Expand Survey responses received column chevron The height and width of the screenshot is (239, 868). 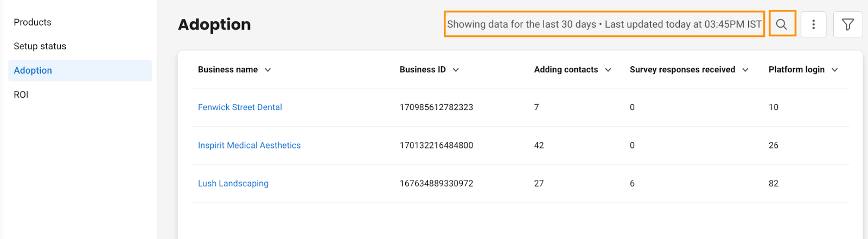(745, 70)
